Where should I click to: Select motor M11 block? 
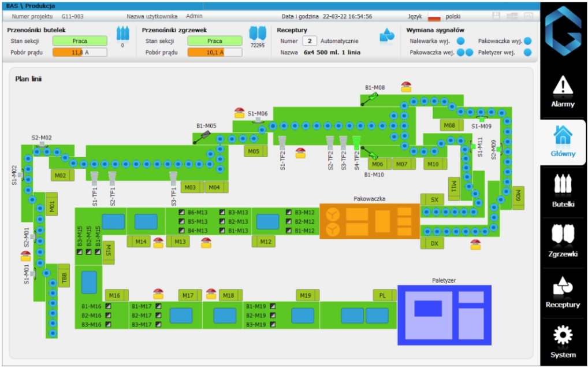(454, 189)
